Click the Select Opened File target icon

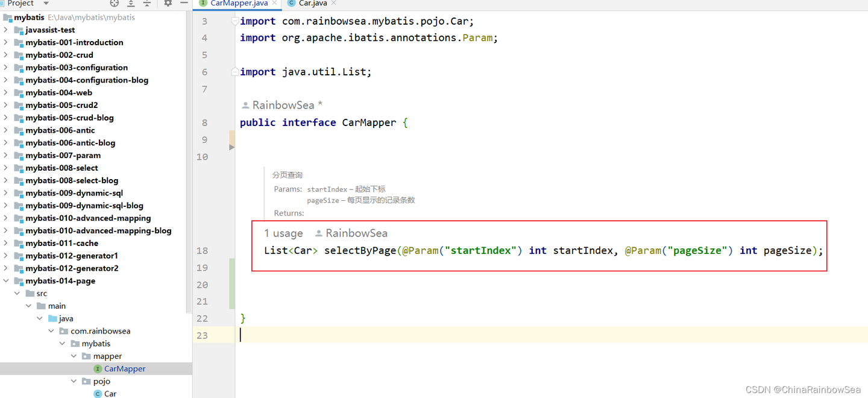pyautogui.click(x=113, y=3)
